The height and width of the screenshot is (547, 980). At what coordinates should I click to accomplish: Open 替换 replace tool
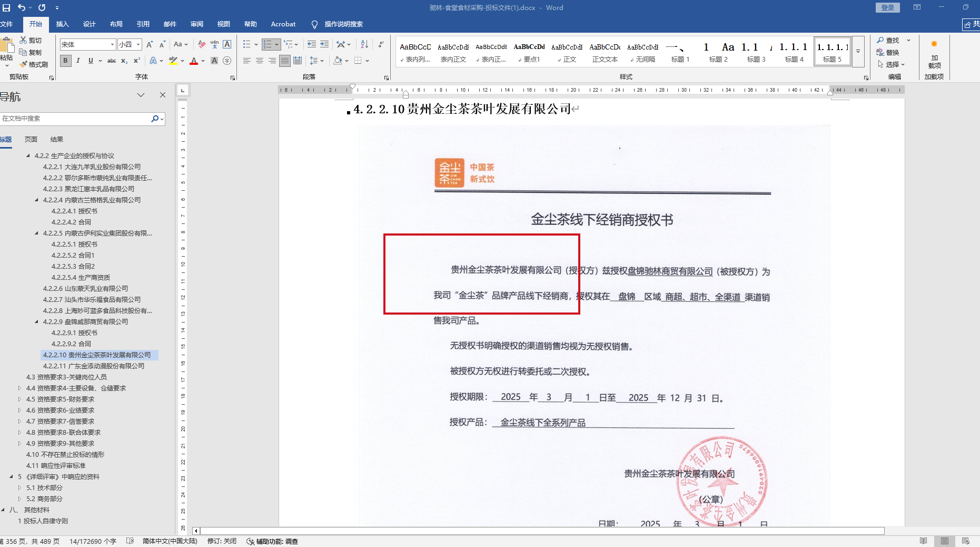point(888,52)
